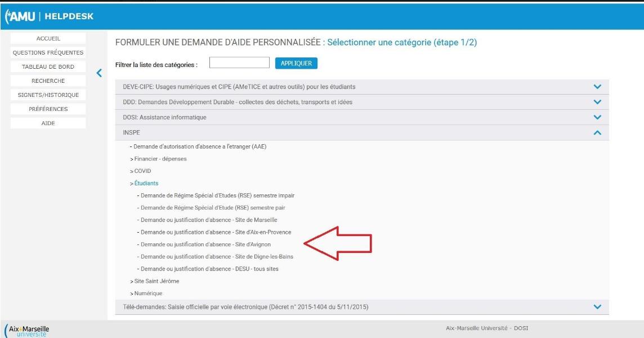The height and width of the screenshot is (338, 644).
Task: Open the RECHERCHE menu entry
Action: coord(48,81)
